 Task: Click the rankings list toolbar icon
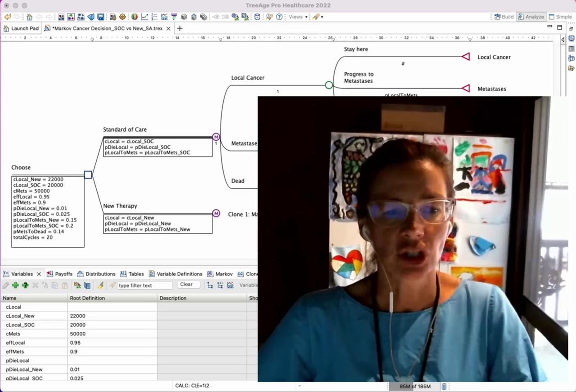point(154,17)
